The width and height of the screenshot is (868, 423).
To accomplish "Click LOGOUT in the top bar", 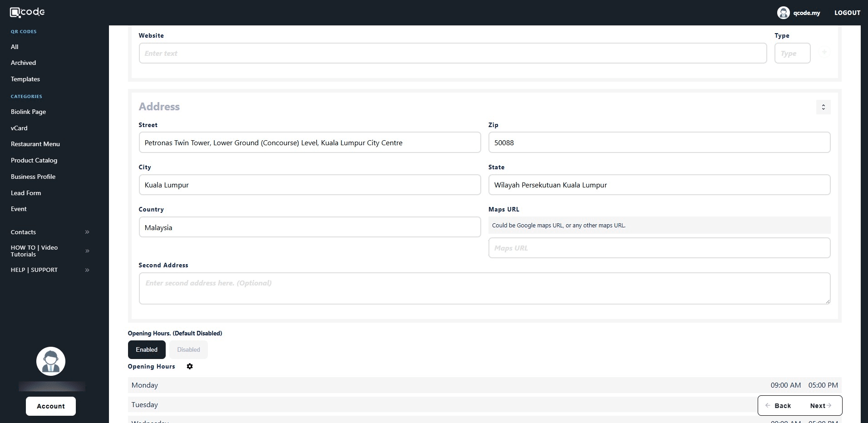I will 847,13.
